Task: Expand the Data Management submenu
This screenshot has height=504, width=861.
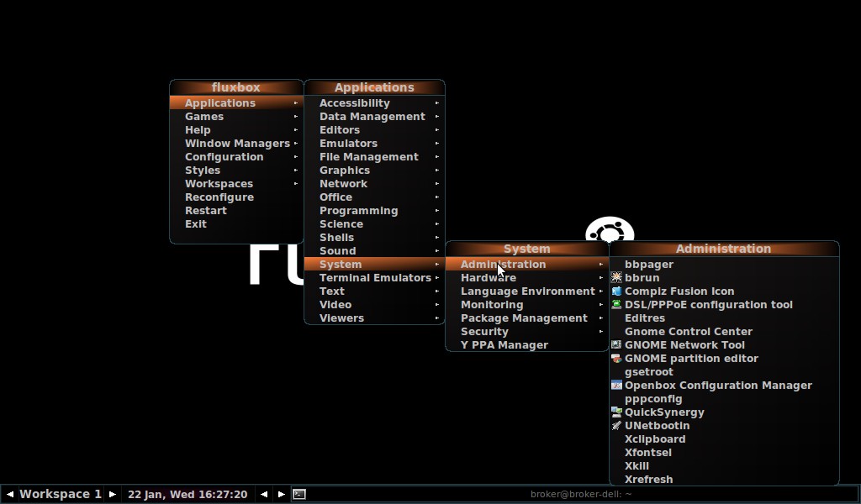Action: (374, 116)
